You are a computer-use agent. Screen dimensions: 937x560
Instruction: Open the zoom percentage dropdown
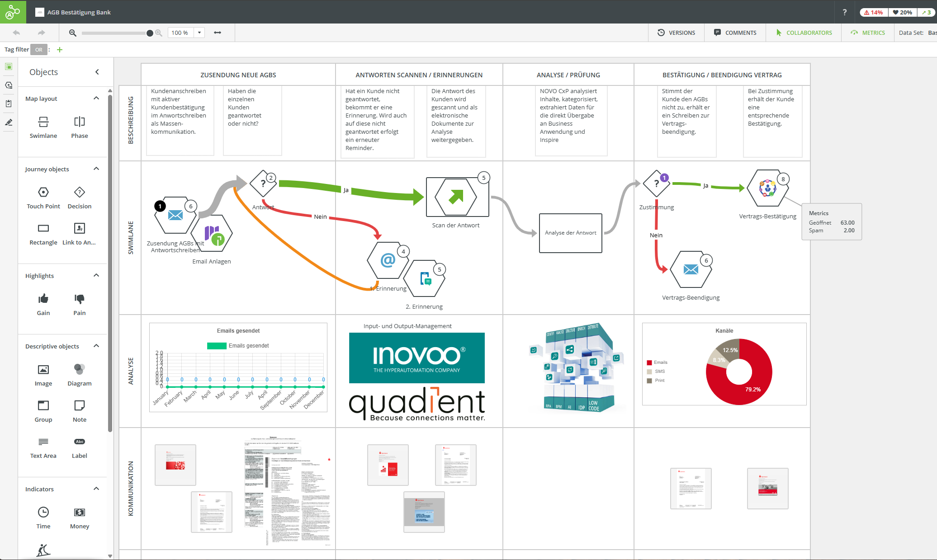pos(199,33)
